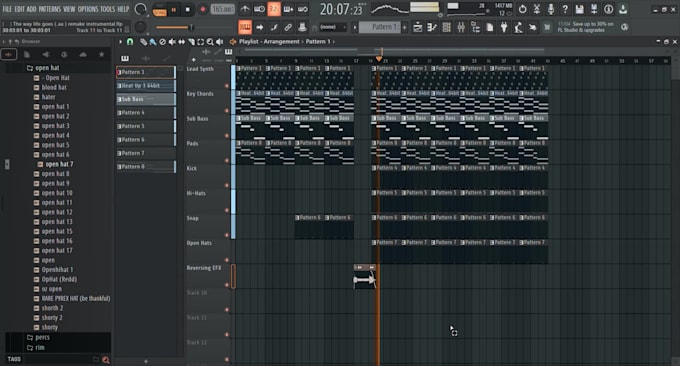Open the EDIT menu
This screenshot has height=366, width=680.
pos(20,9)
